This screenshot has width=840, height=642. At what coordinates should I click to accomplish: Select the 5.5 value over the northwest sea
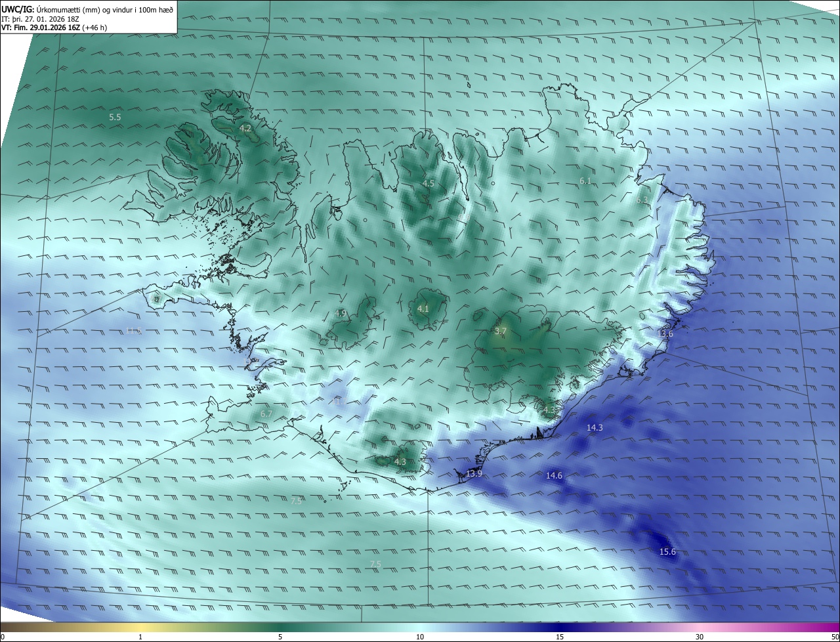[115, 118]
